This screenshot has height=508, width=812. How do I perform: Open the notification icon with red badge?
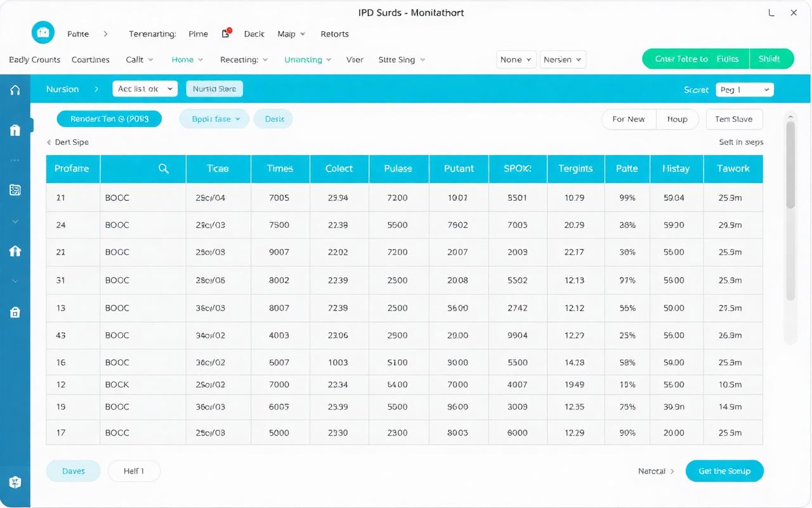tap(226, 34)
